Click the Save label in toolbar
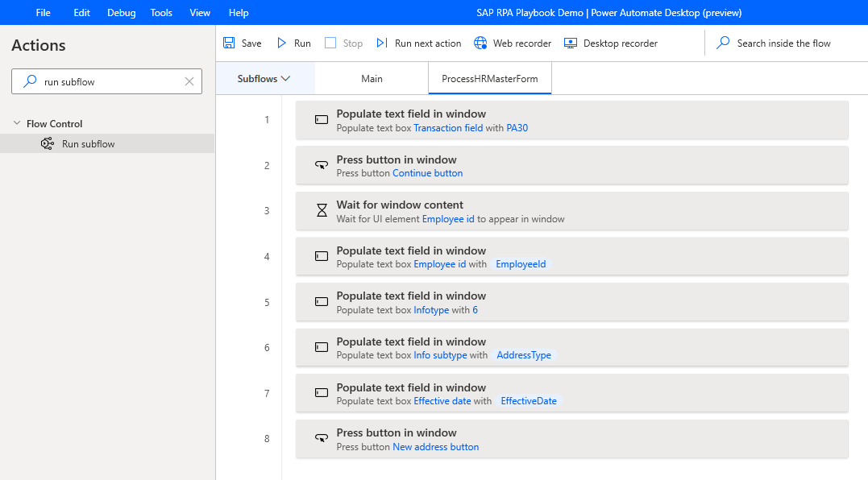 [x=251, y=43]
